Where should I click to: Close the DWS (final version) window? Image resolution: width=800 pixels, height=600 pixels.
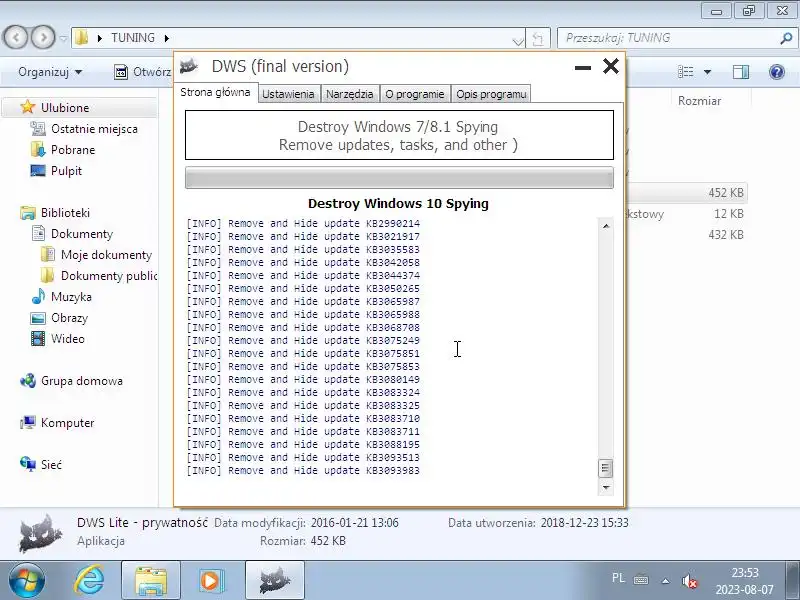611,66
